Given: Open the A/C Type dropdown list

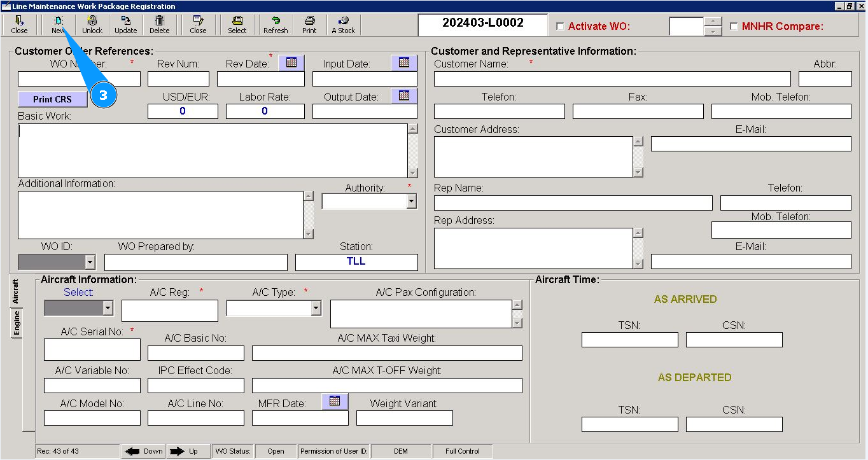Looking at the screenshot, I should pyautogui.click(x=316, y=309).
